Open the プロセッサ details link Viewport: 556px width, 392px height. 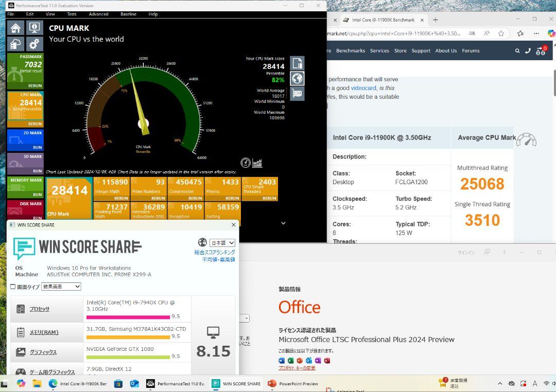39,309
